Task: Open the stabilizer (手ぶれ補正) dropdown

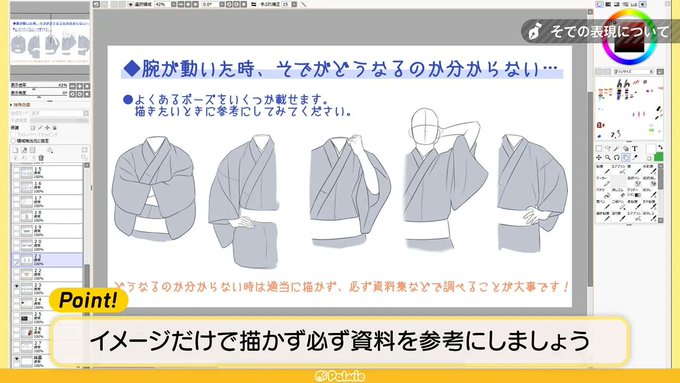Action: [294, 4]
